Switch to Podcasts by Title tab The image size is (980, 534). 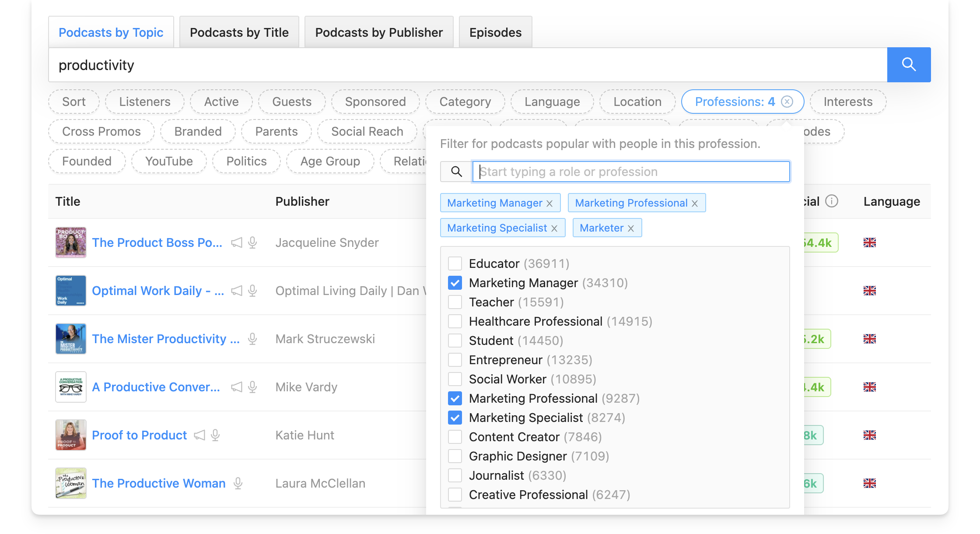[x=239, y=32]
